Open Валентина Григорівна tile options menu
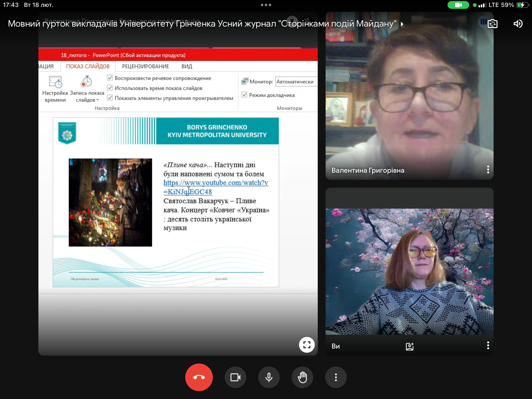Screen dimensions: 532x399 tap(488, 170)
